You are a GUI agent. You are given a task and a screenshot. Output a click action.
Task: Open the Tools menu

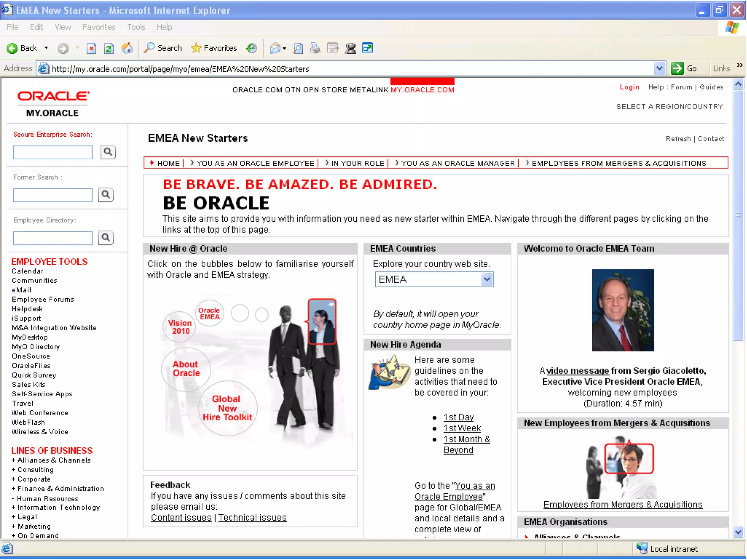pyautogui.click(x=136, y=27)
